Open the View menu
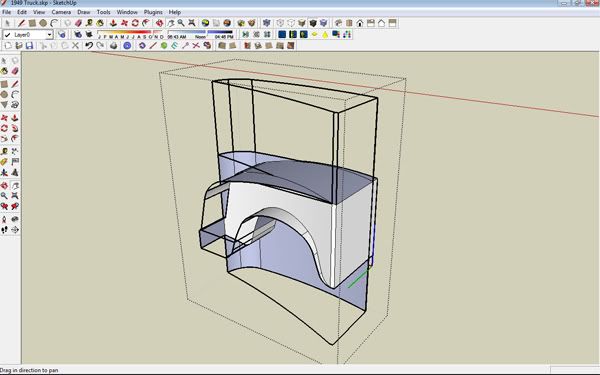 pyautogui.click(x=39, y=12)
